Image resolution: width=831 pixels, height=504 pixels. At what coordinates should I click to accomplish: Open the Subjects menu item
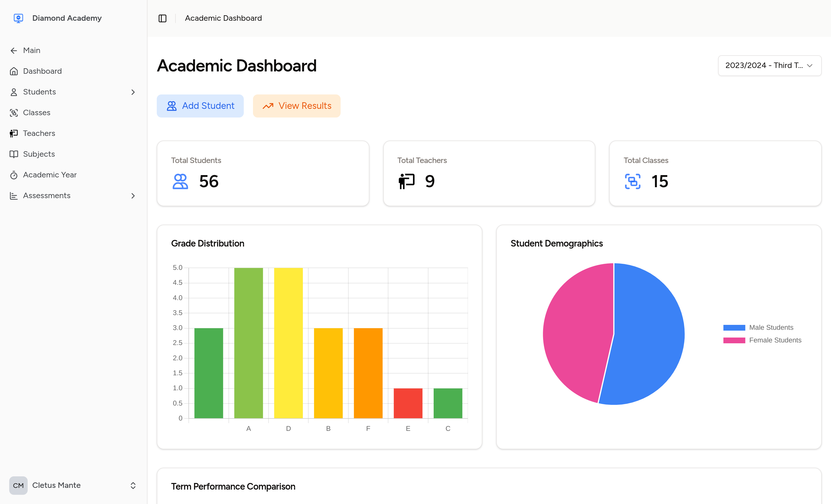(x=73, y=154)
